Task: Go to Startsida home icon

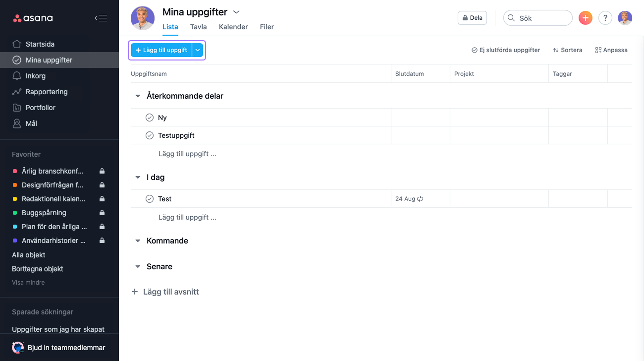Action: pyautogui.click(x=17, y=44)
